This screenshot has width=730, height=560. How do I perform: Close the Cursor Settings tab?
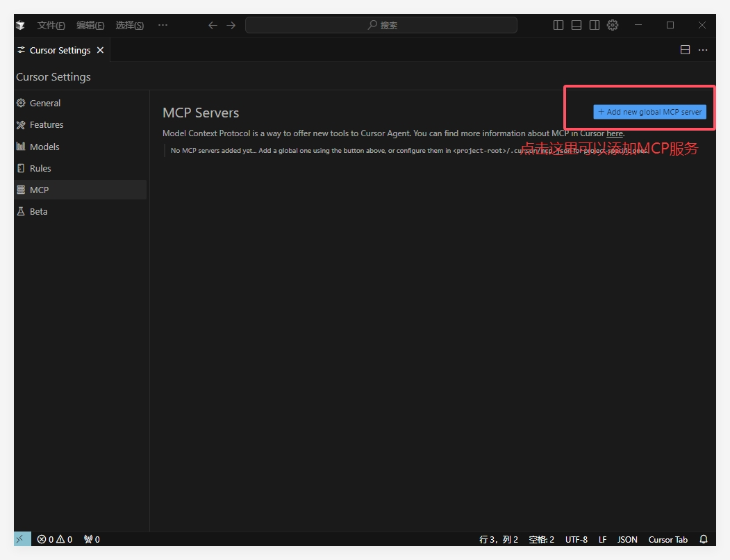(101, 50)
